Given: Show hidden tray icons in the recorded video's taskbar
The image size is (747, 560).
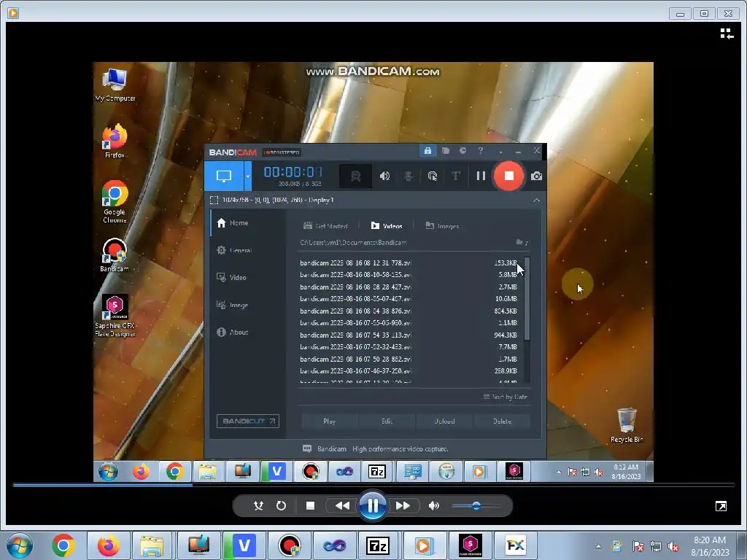Looking at the screenshot, I should 559,472.
